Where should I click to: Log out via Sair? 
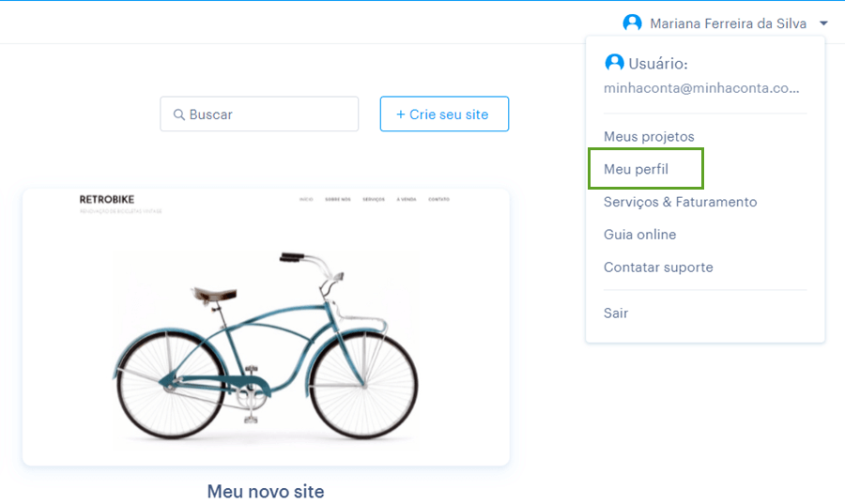pos(616,313)
